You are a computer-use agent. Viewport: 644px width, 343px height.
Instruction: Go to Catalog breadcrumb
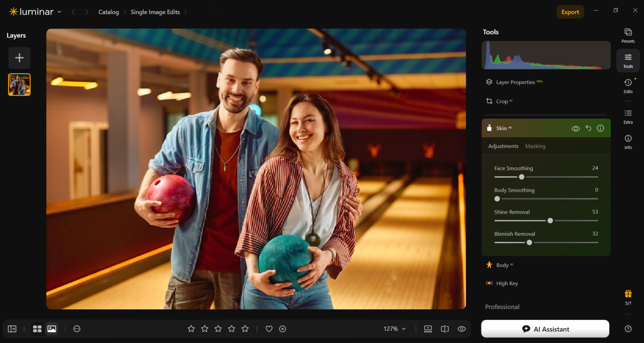point(109,12)
